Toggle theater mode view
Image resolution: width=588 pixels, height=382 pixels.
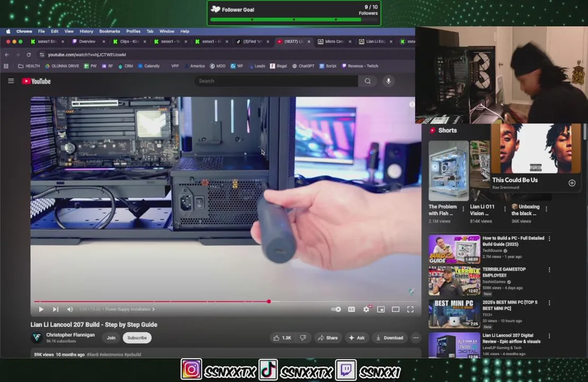point(396,309)
